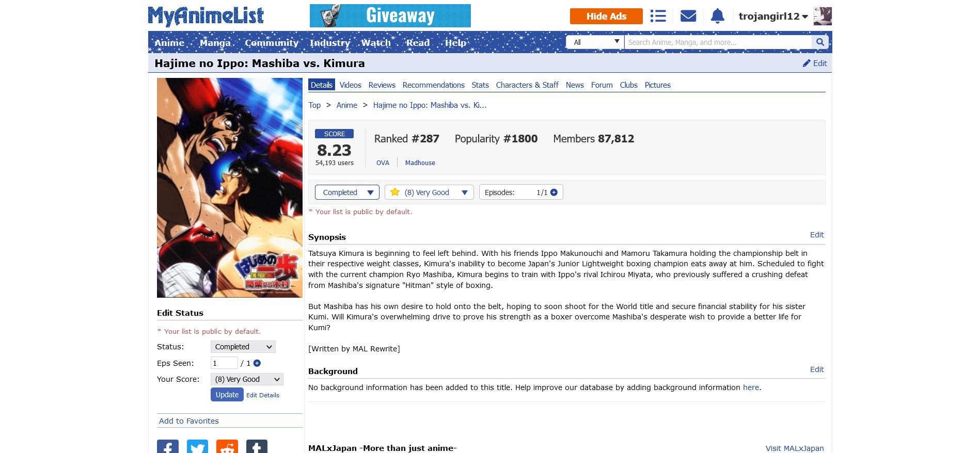The image size is (980, 453).
Task: Click the pencil Edit link in title bar
Action: 815,63
